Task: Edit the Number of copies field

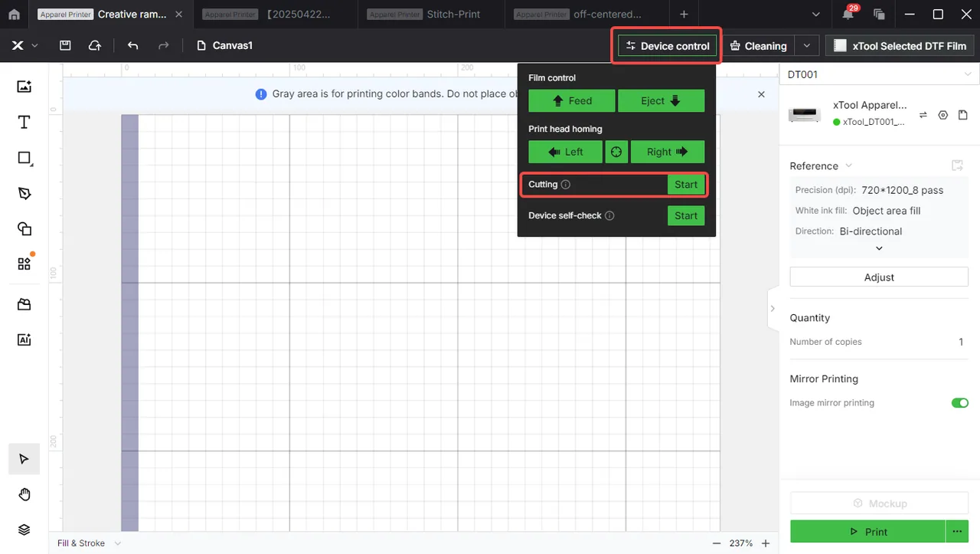Action: tap(960, 342)
